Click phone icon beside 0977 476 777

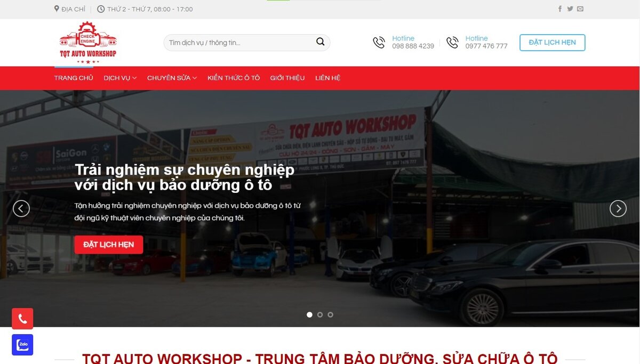click(452, 43)
